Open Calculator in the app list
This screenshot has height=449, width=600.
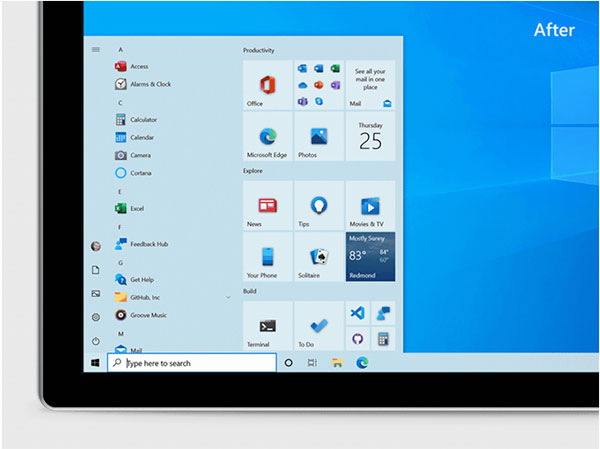[136, 120]
